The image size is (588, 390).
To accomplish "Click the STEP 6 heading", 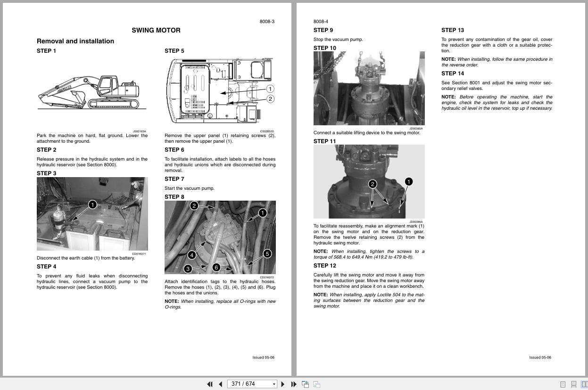I will (174, 150).
